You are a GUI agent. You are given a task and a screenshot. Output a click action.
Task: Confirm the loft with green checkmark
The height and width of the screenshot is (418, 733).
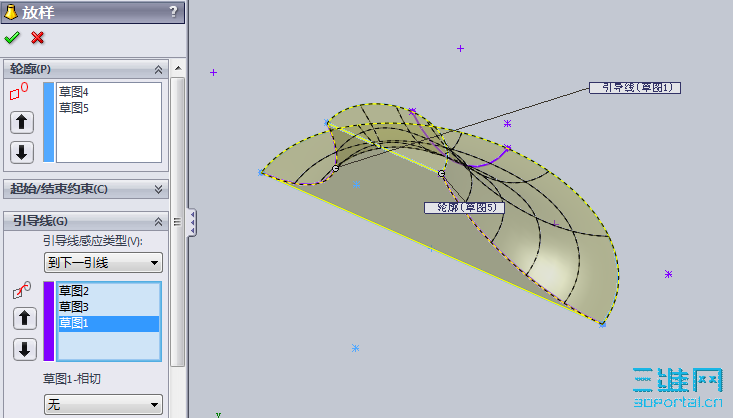pos(12,38)
